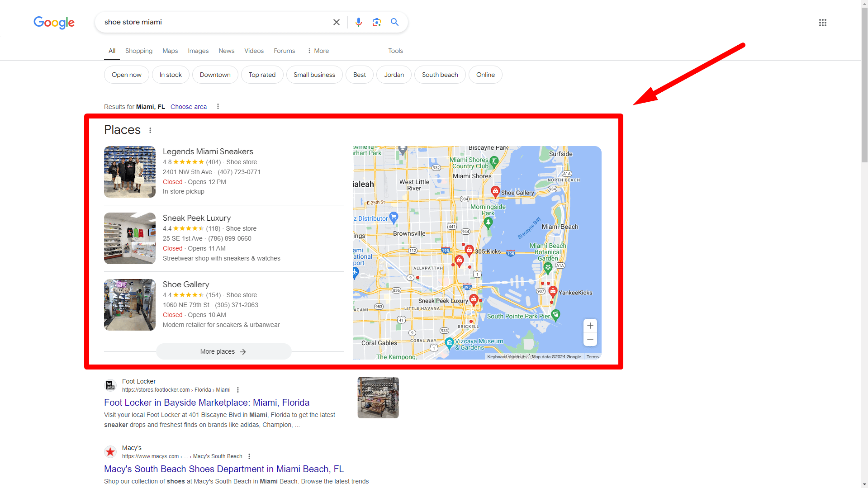The height and width of the screenshot is (488, 868).
Task: Click Miami Beach Botanical Garden marker
Action: click(548, 268)
